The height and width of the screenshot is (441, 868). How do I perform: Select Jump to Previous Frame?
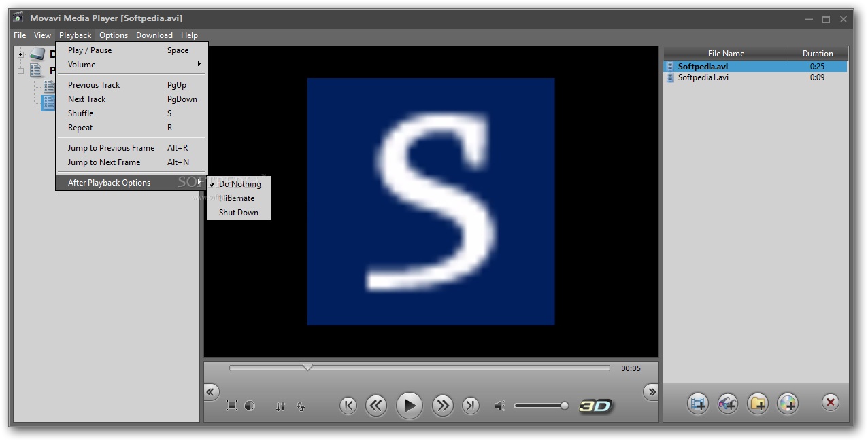[x=132, y=148]
